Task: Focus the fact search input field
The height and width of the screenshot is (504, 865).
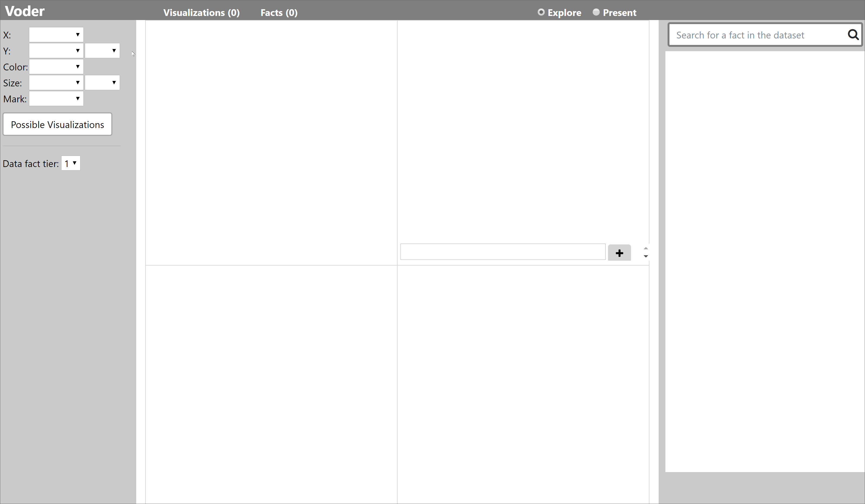Action: pos(755,35)
